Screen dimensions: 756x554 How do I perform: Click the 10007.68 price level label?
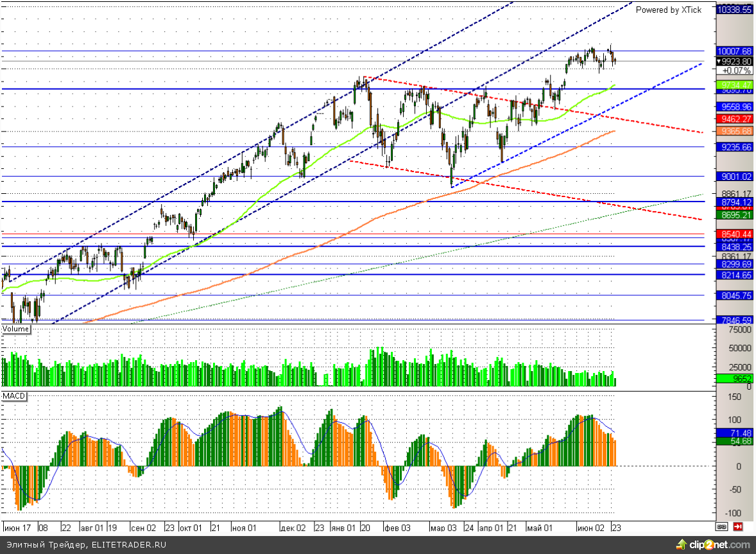[734, 51]
